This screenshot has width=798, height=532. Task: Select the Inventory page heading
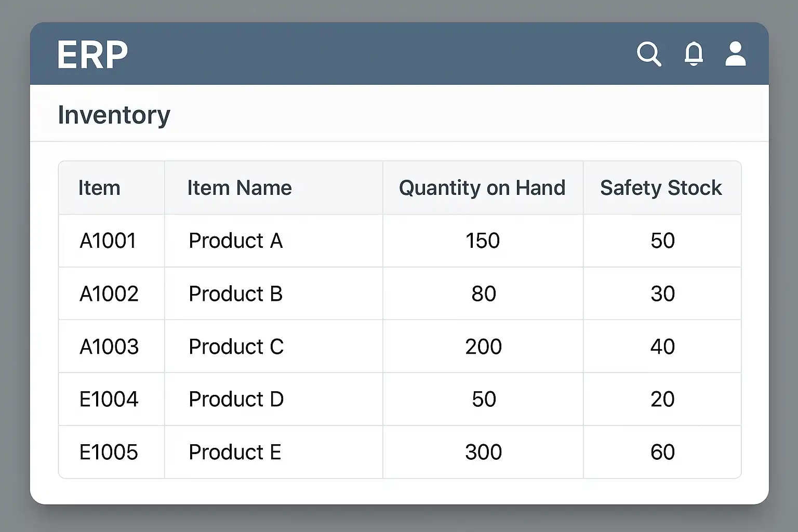pyautogui.click(x=114, y=115)
